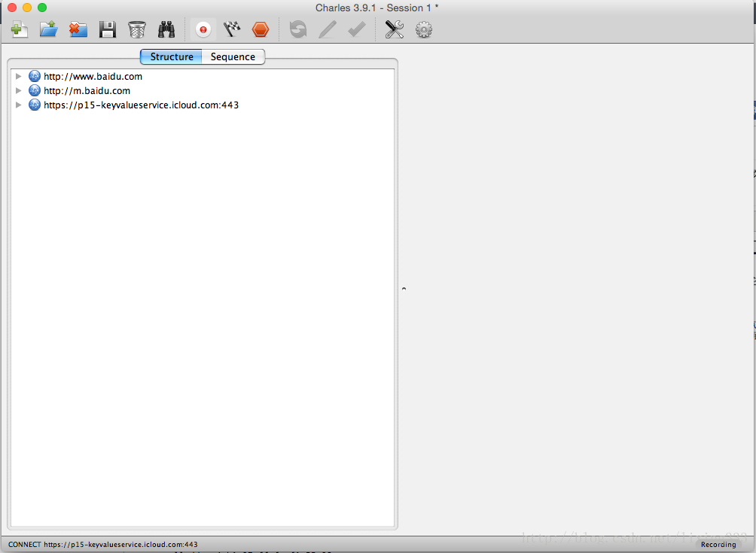756x553 pixels.
Task: Select the https://p15-keyvalueservice.icloud.com:443 row
Action: [203, 105]
